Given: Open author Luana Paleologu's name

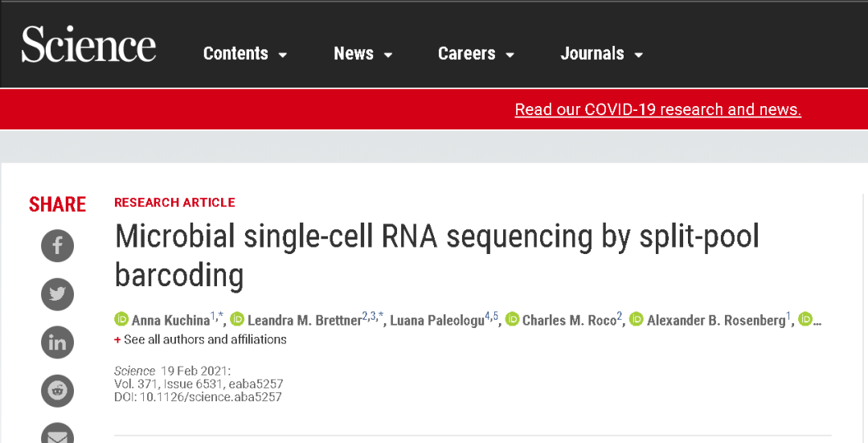Looking at the screenshot, I should click(x=437, y=321).
